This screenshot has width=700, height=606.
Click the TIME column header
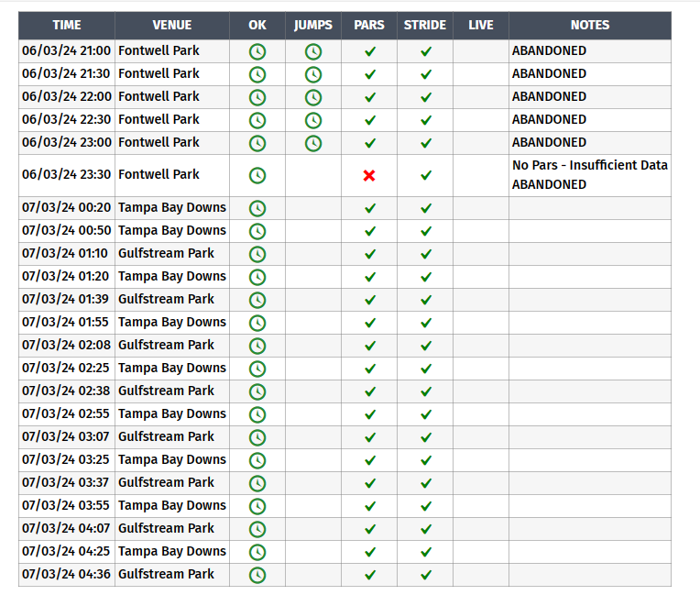pyautogui.click(x=67, y=26)
